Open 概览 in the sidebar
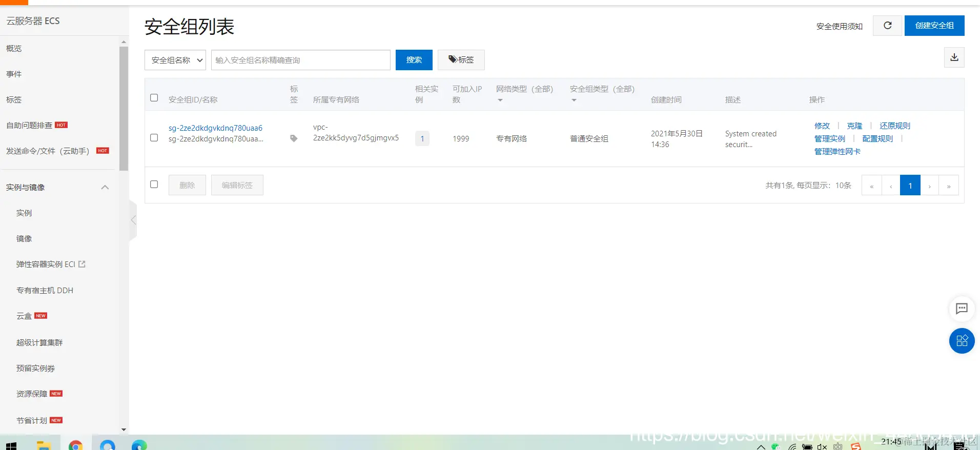The image size is (980, 450). 14,48
